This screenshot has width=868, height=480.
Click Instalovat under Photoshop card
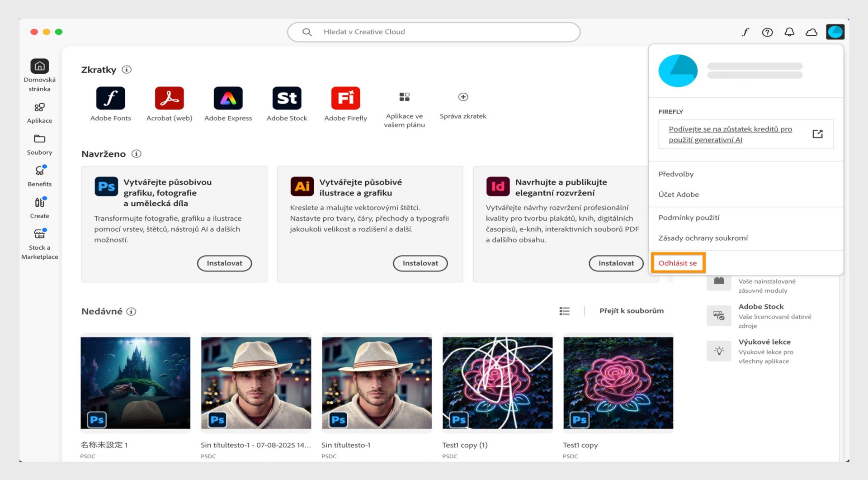tap(224, 263)
